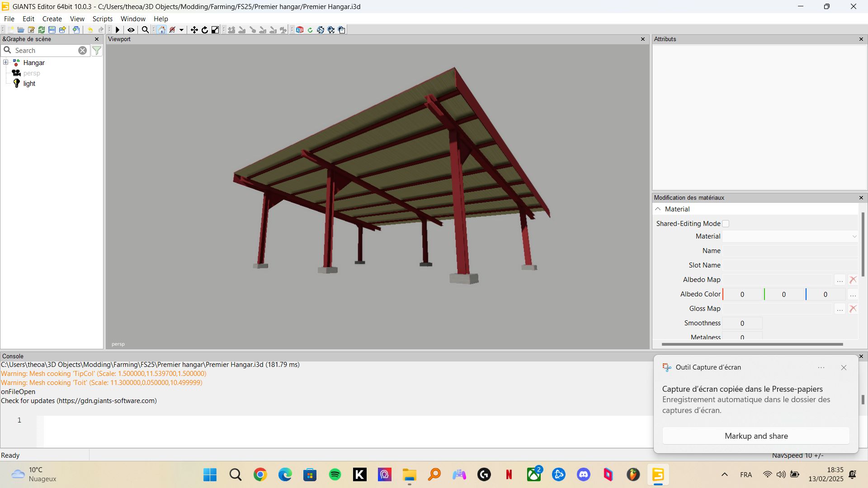Image resolution: width=868 pixels, height=488 pixels.
Task: Click the redo action icon
Action: (x=100, y=30)
